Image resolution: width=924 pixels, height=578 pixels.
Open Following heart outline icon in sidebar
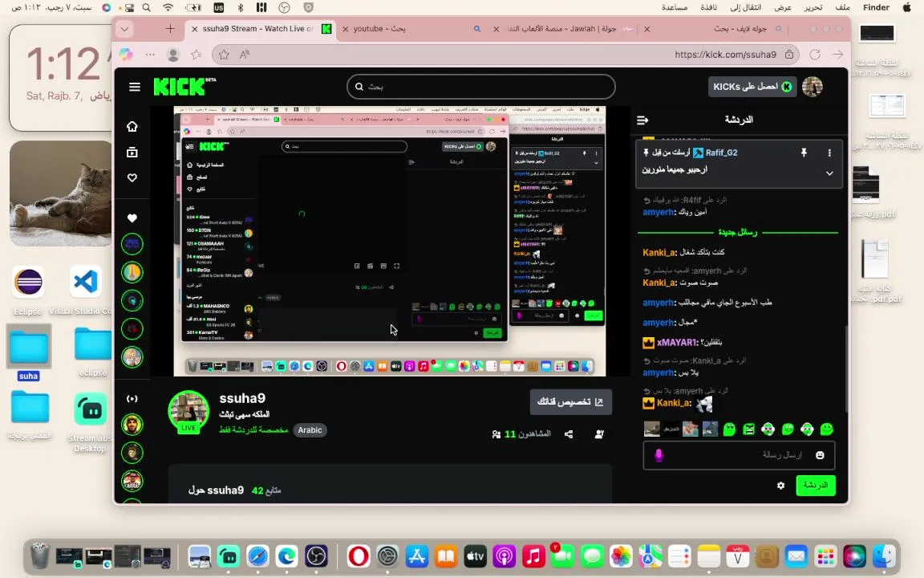[x=132, y=177]
